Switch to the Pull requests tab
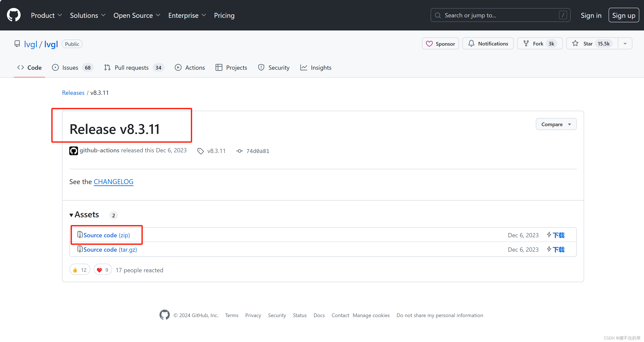Screen dimensions: 644x342 coord(134,68)
